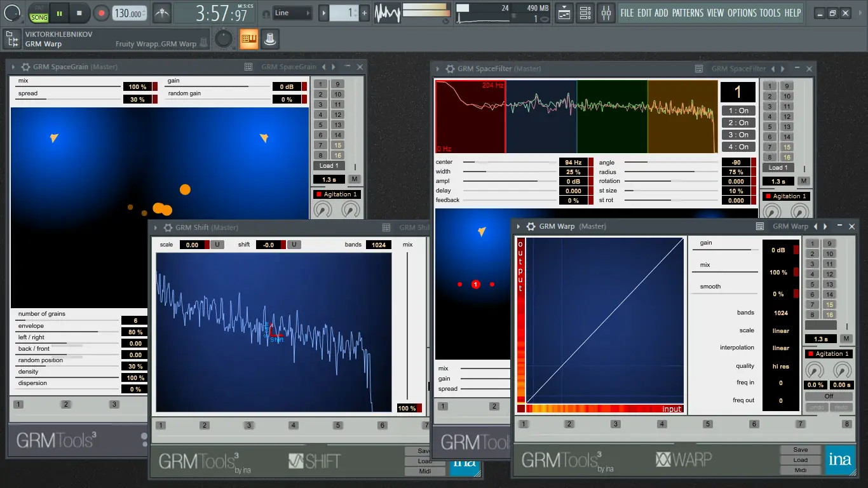This screenshot has width=868, height=488.
Task: Click the red record button in transport
Action: point(101,13)
